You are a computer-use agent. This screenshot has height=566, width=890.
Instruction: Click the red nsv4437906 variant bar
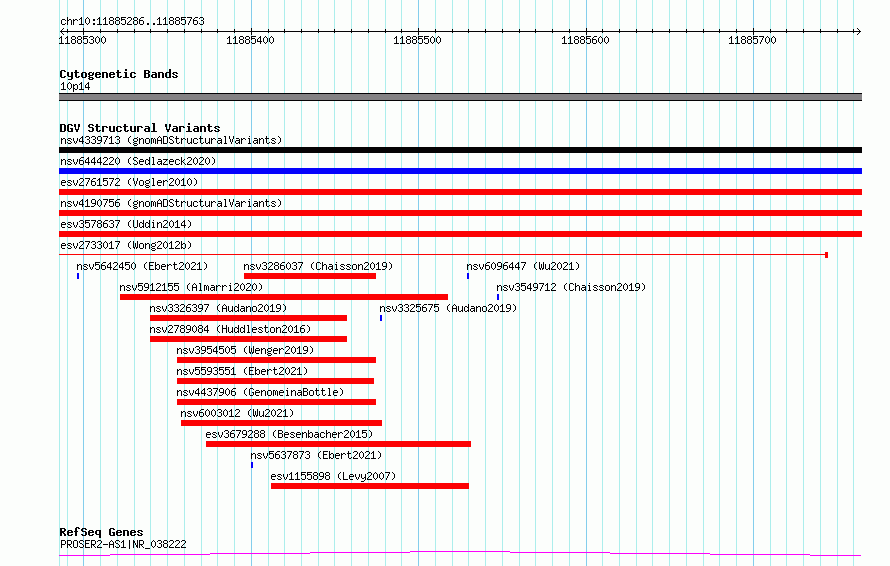276,402
